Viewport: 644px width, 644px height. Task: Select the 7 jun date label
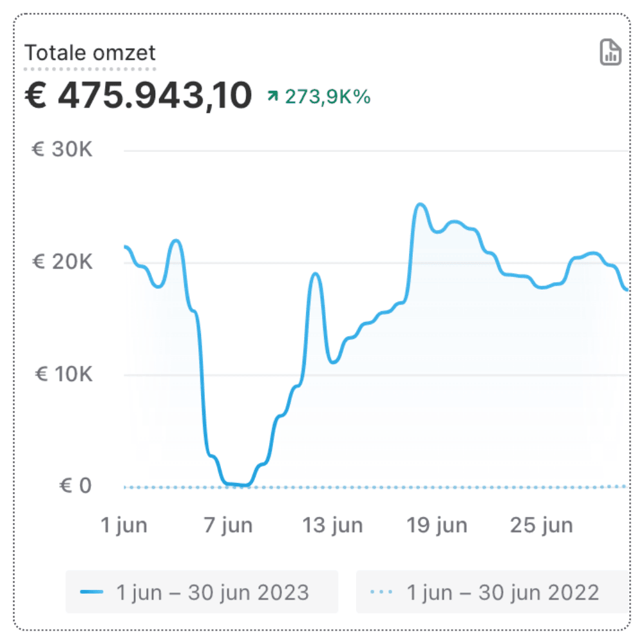[229, 525]
